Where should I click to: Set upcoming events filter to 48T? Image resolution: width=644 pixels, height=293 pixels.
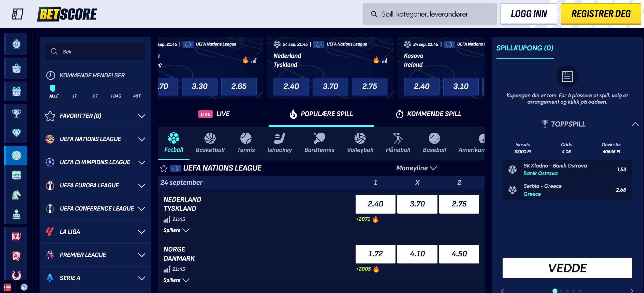click(x=137, y=96)
